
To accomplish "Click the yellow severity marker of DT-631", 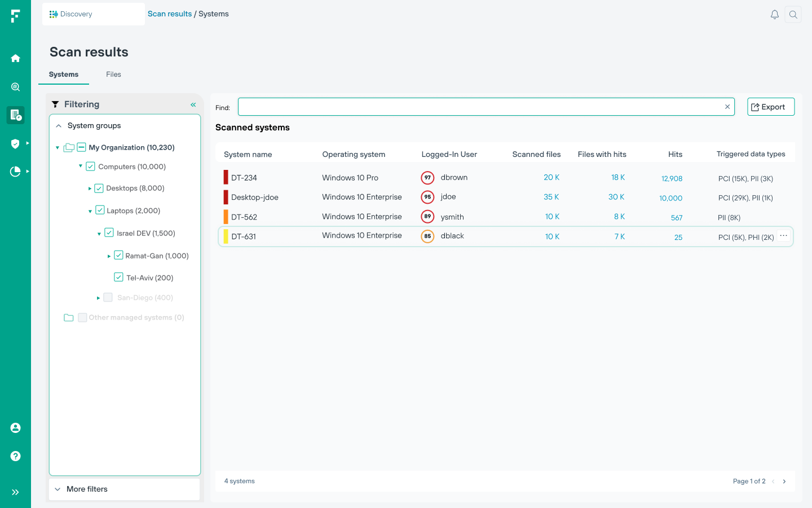I will coord(226,237).
